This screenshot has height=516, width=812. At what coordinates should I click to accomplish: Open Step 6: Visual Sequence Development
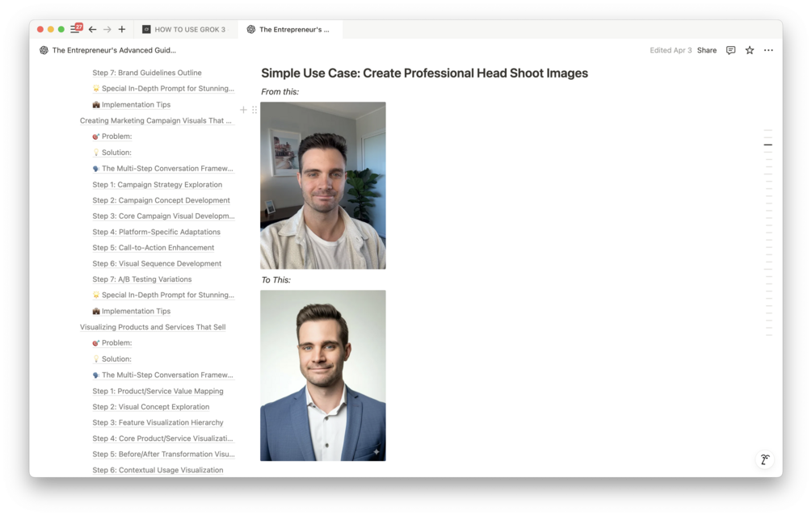[x=157, y=263]
